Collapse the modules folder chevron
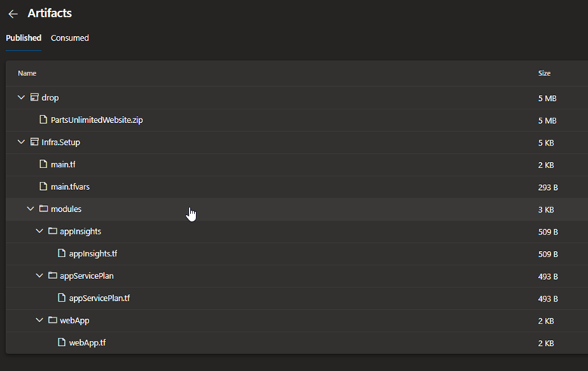Viewport: 588px width, 371px height. click(x=30, y=209)
